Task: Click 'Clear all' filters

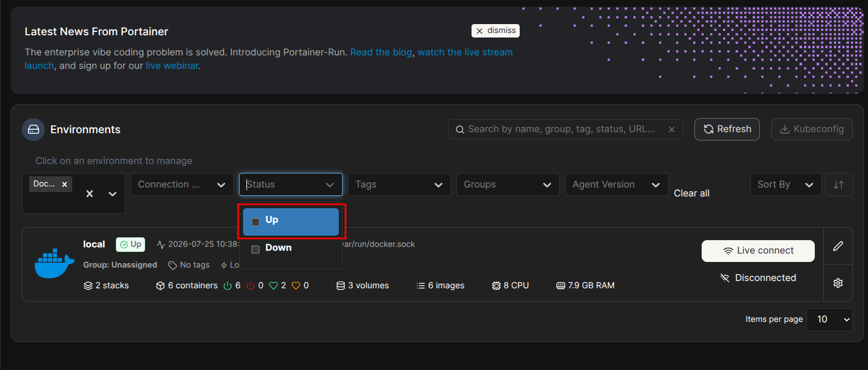Action: point(692,193)
